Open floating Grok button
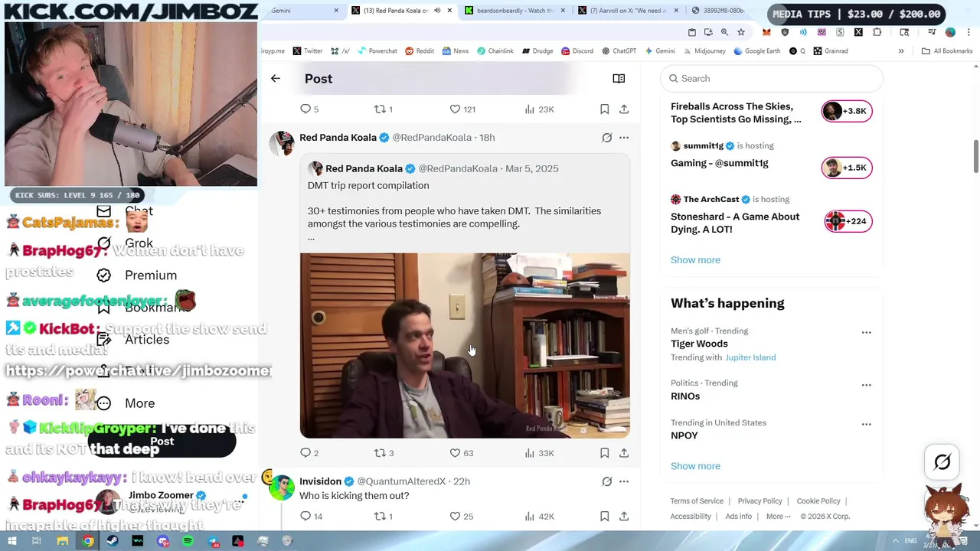The height and width of the screenshot is (551, 980). [942, 461]
